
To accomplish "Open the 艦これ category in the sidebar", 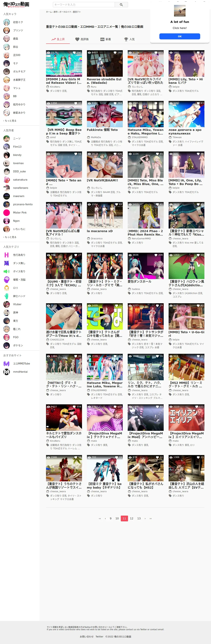I will tap(17, 329).
